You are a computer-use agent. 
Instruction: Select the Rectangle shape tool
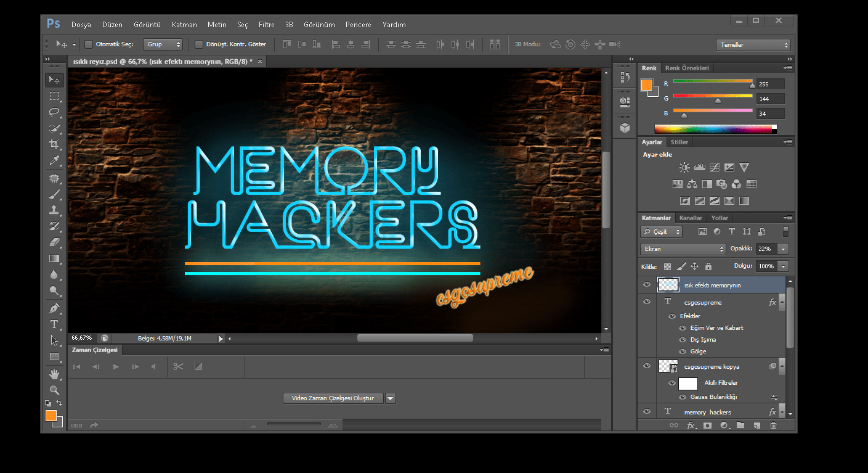tap(54, 356)
